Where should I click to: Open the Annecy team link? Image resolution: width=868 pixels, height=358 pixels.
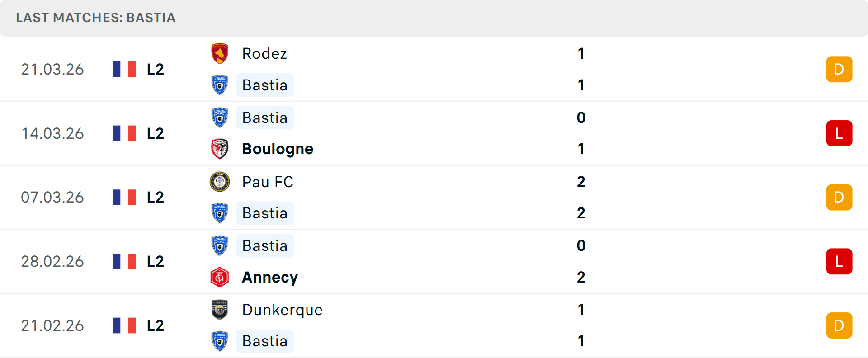270,277
